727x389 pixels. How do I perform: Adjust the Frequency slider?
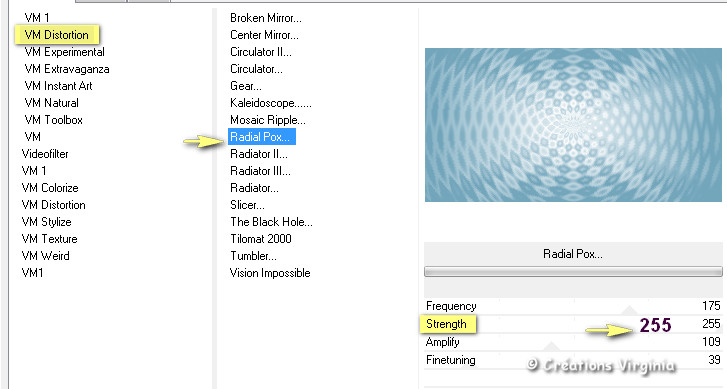(573, 306)
